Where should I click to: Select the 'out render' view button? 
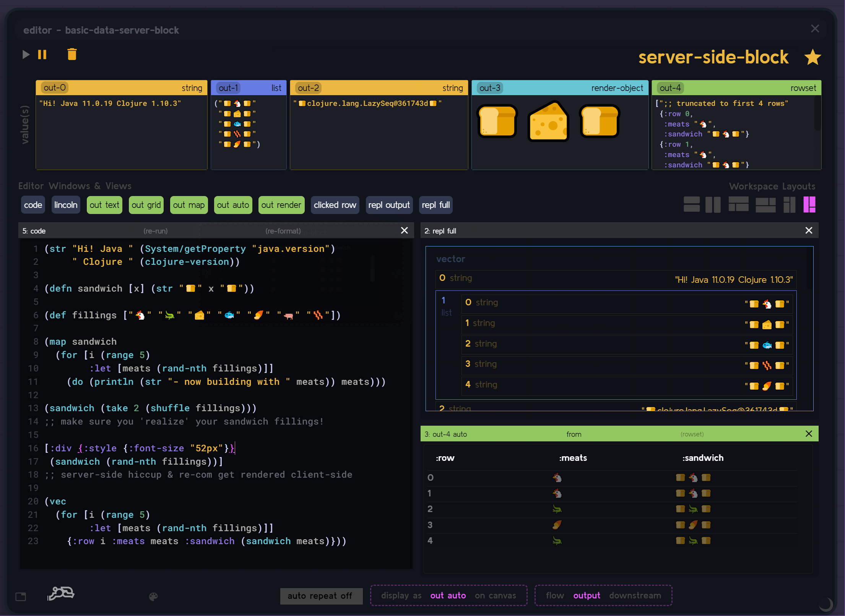coord(281,205)
